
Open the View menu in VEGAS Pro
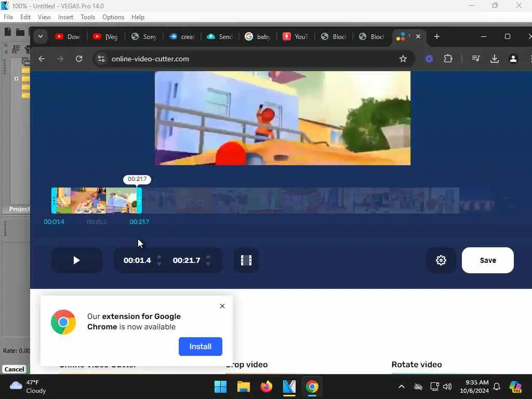pos(45,17)
